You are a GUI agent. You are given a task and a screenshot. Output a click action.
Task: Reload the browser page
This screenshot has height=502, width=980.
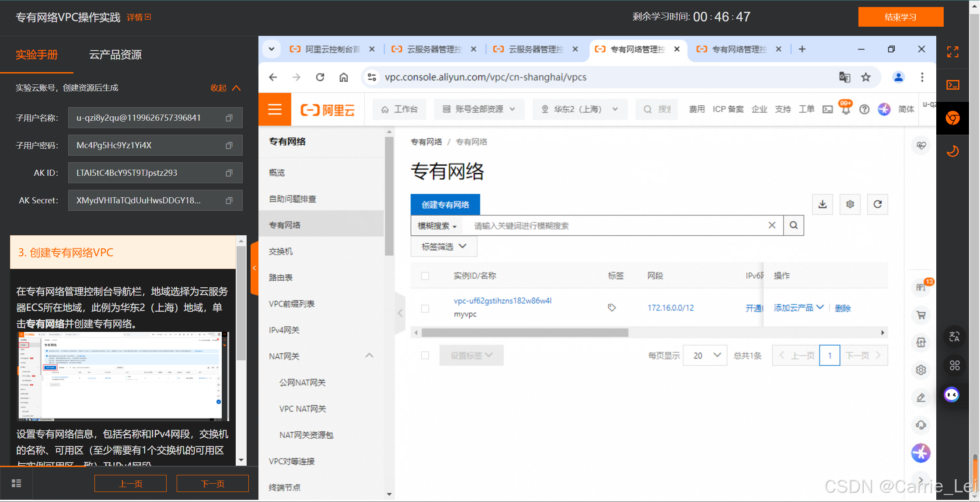320,77
